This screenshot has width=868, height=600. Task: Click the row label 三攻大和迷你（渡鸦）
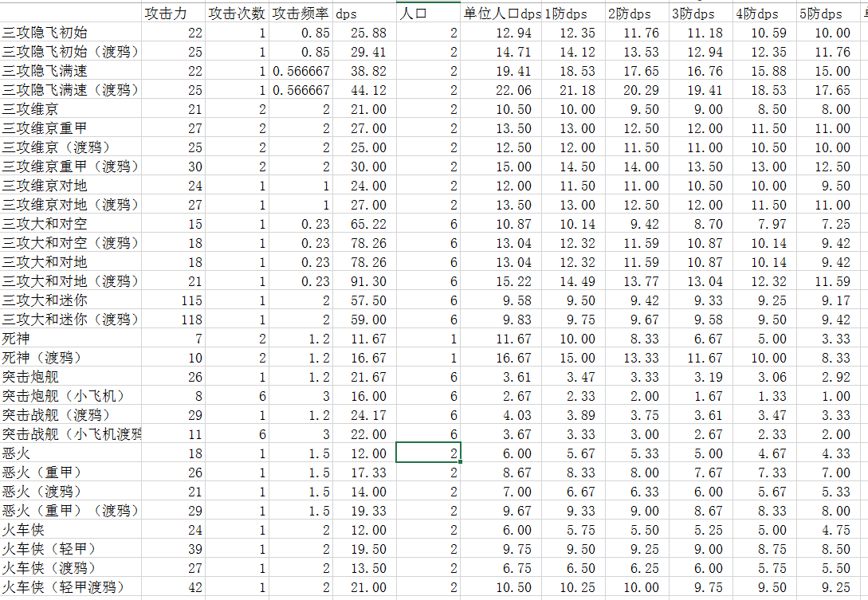pos(70,320)
